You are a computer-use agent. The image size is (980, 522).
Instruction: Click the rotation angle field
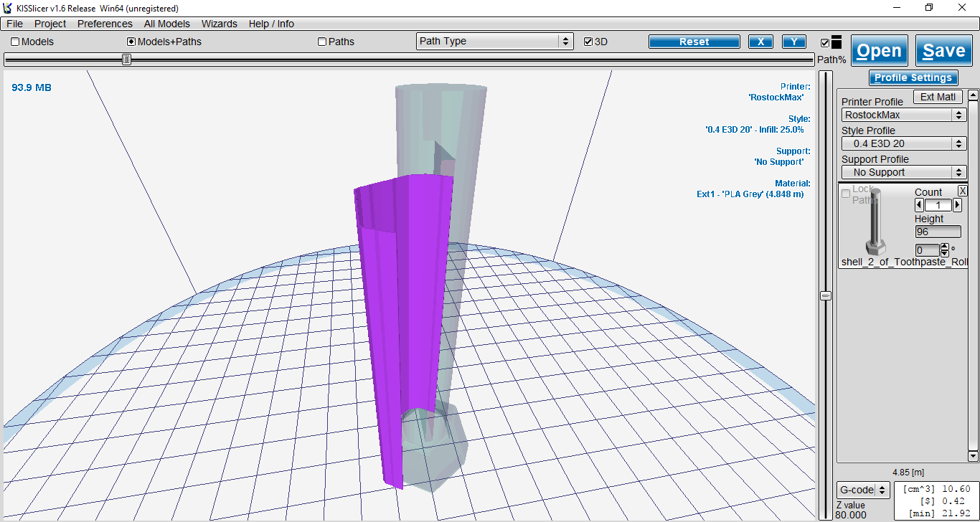pyautogui.click(x=927, y=250)
